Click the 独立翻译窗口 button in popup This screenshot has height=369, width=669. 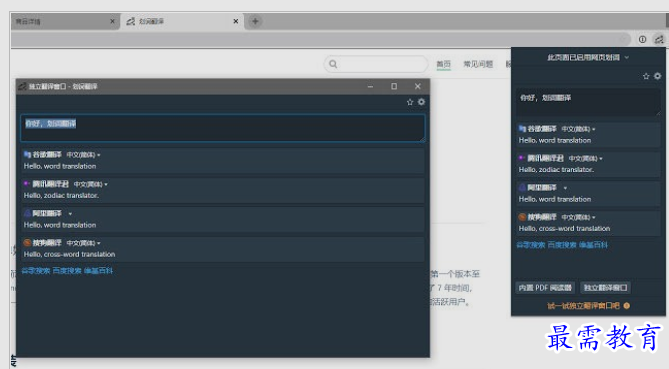(x=605, y=288)
